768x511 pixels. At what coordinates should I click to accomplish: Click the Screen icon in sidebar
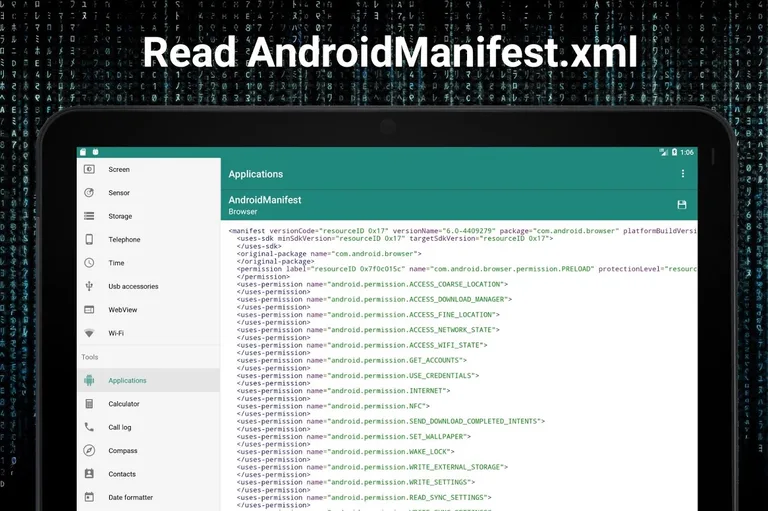click(89, 169)
